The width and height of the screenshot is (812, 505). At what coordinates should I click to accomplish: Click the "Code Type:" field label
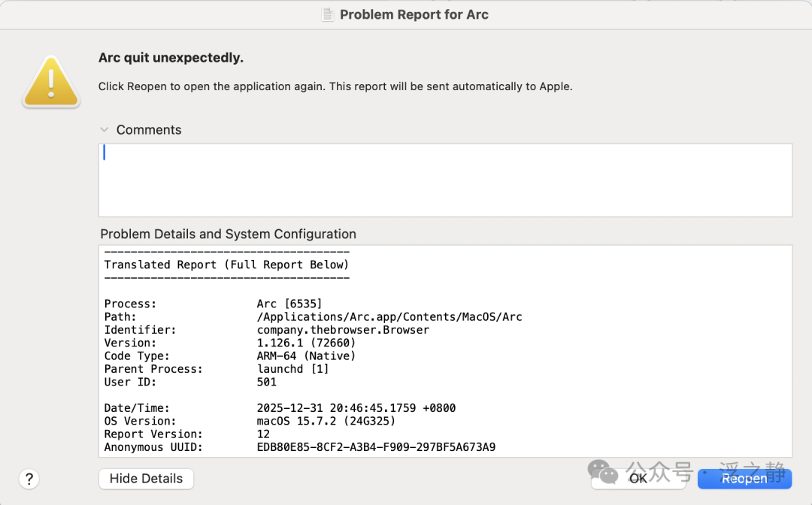pyautogui.click(x=137, y=356)
